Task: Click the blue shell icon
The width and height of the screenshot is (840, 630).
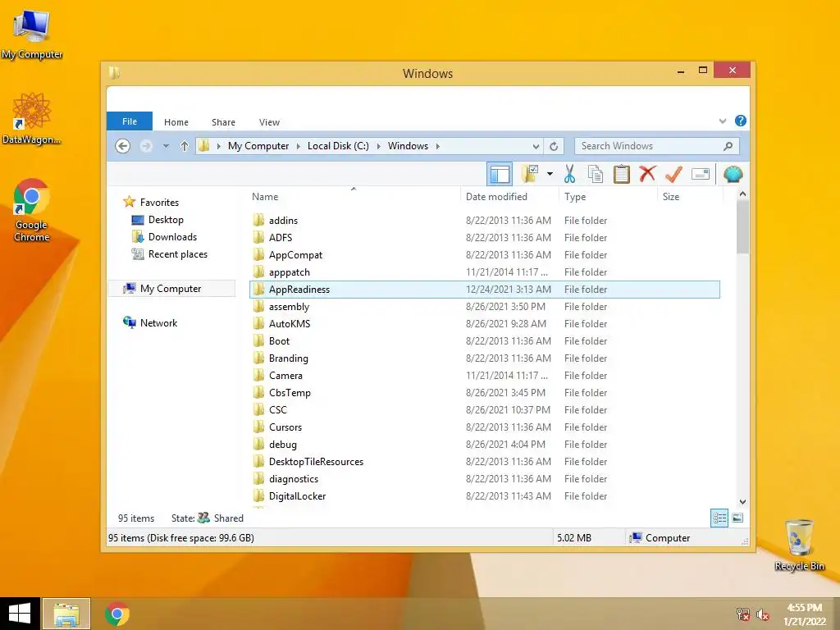Action: coord(733,174)
